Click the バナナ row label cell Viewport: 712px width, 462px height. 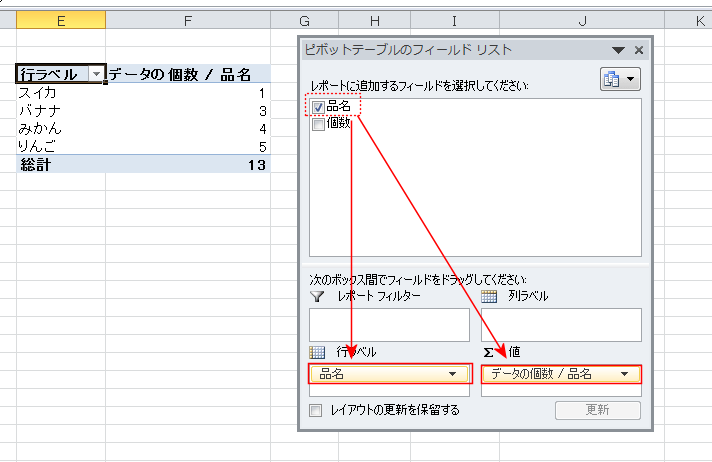pos(61,110)
